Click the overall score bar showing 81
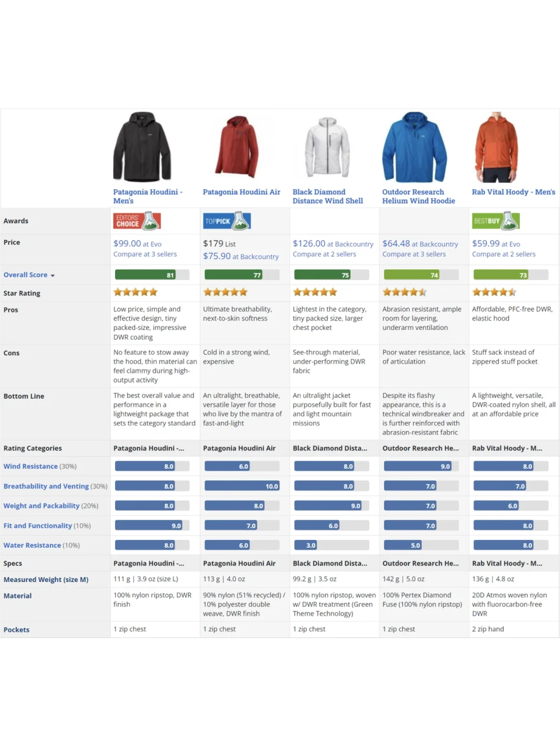This screenshot has width=560, height=747. tap(152, 275)
